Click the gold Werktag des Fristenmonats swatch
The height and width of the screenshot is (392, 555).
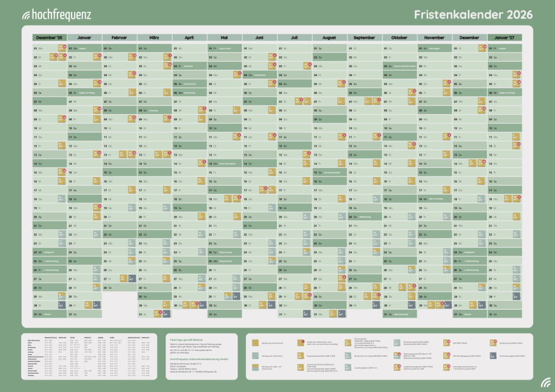coord(255,342)
